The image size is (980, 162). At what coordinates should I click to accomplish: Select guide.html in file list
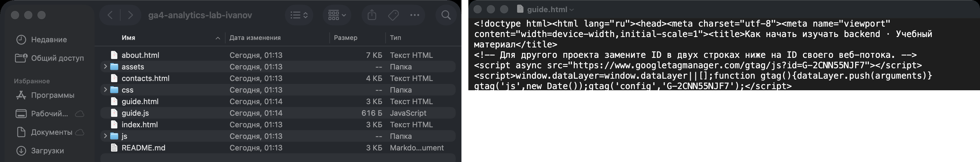(278, 101)
